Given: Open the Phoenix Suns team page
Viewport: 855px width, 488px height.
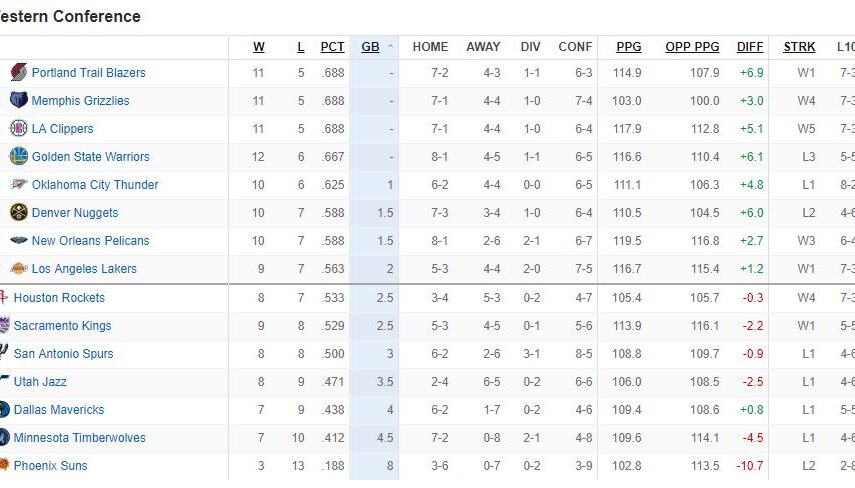Looking at the screenshot, I should (x=50, y=466).
